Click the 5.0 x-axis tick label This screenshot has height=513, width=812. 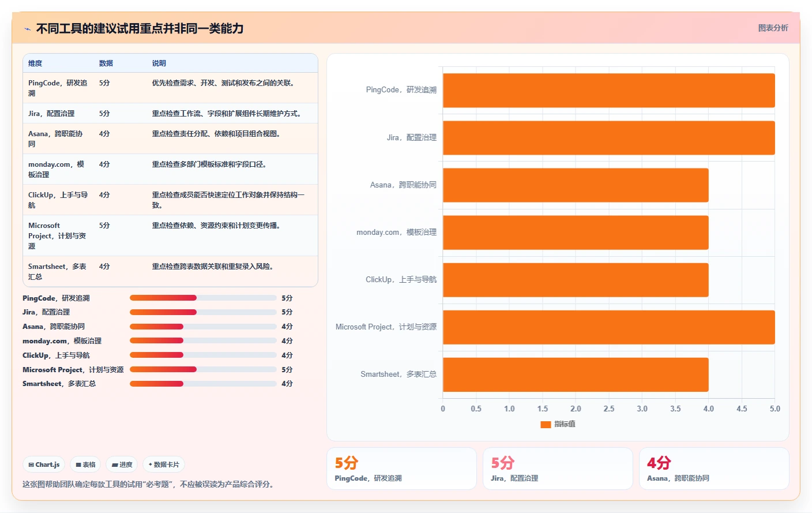[775, 409]
